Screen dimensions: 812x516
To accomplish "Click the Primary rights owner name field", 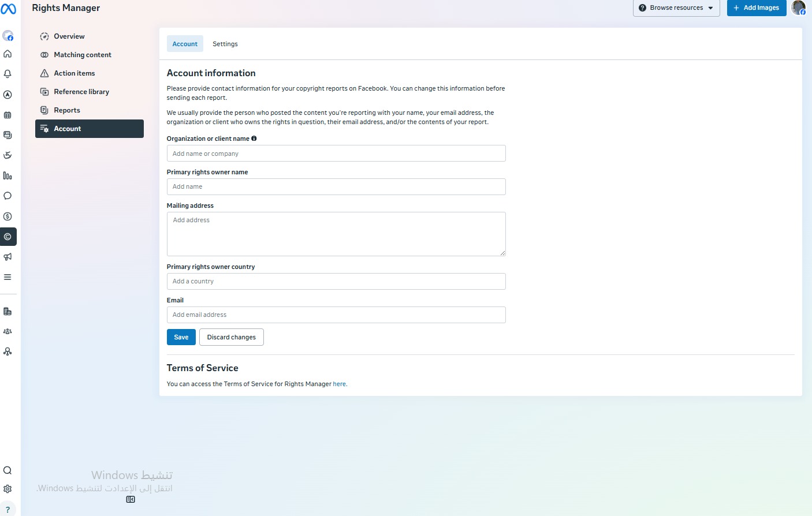I will click(x=336, y=187).
